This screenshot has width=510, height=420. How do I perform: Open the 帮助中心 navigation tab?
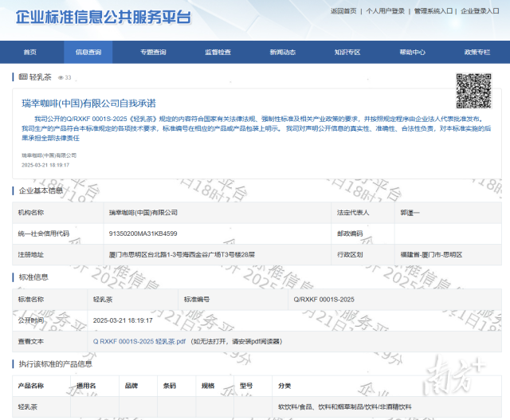(413, 52)
